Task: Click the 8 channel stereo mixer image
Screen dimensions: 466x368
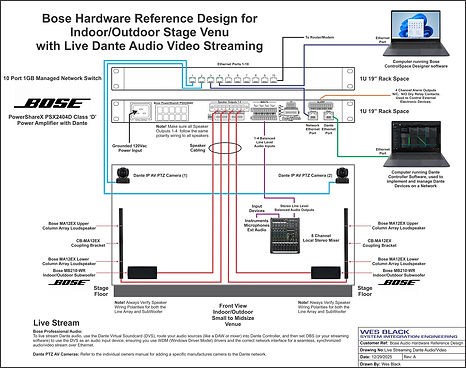Action: tap(285, 236)
